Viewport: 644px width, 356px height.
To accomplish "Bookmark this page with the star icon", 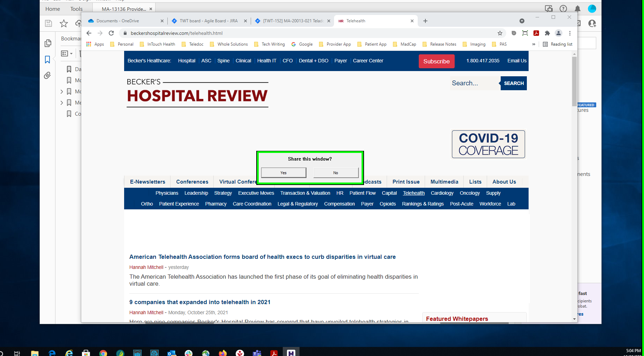I will pyautogui.click(x=500, y=33).
